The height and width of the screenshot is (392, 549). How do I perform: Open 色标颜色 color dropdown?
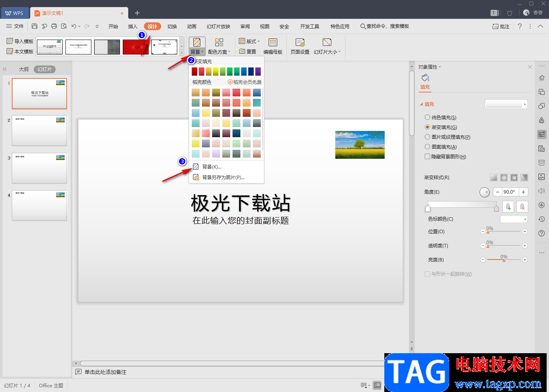(514, 219)
